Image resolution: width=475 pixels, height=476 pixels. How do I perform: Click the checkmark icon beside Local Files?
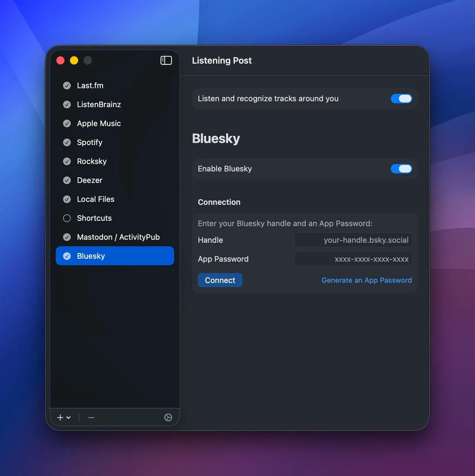[67, 199]
